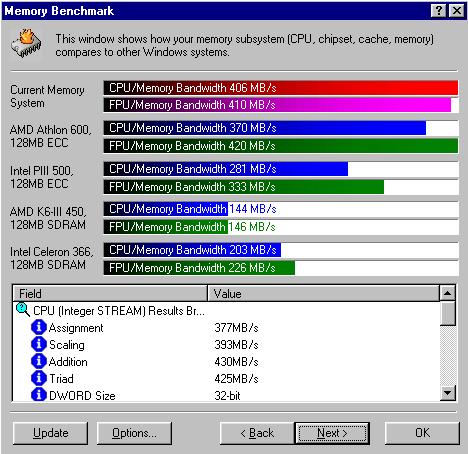The height and width of the screenshot is (454, 468).
Task: Click the info icon next to DWORD Size
Action: point(39,395)
